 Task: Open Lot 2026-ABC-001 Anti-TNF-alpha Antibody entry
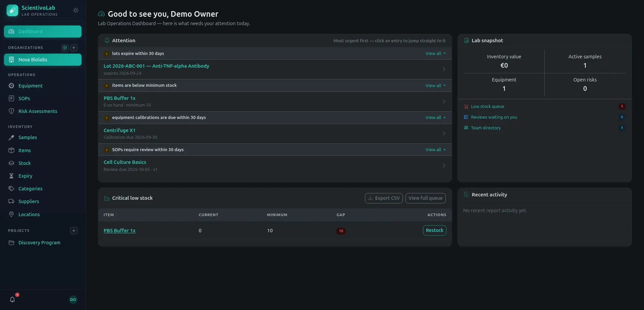point(275,69)
